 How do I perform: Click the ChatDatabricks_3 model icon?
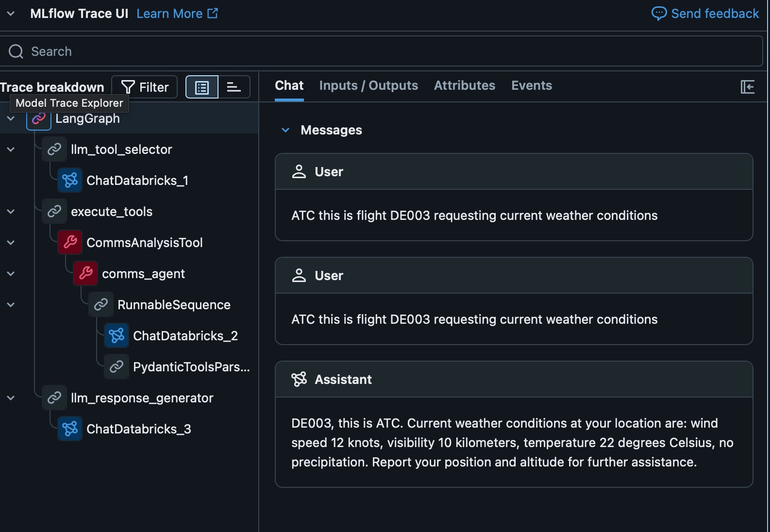click(x=70, y=429)
